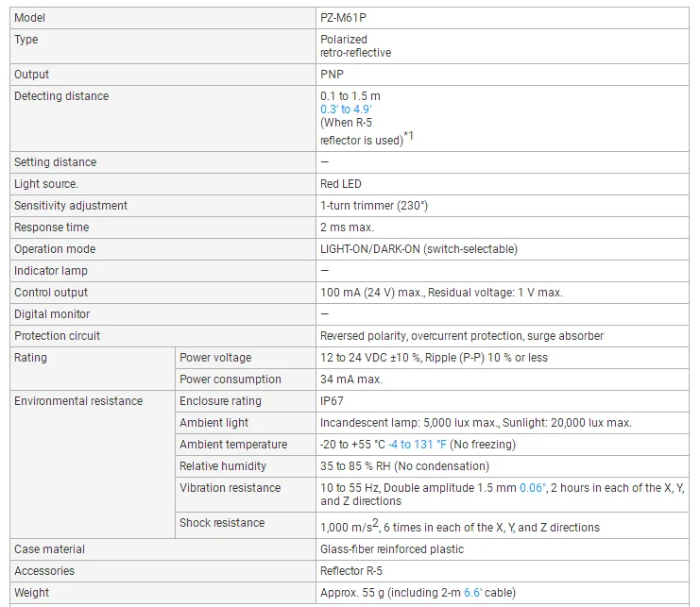
Task: Click the 'Environmental resistance' group label
Action: pyautogui.click(x=78, y=401)
